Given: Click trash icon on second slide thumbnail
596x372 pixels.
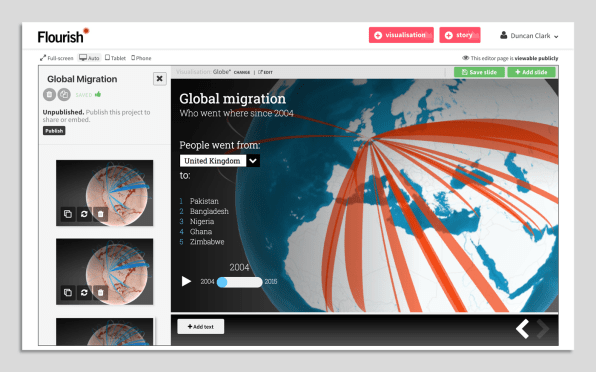Looking at the screenshot, I should 100,292.
